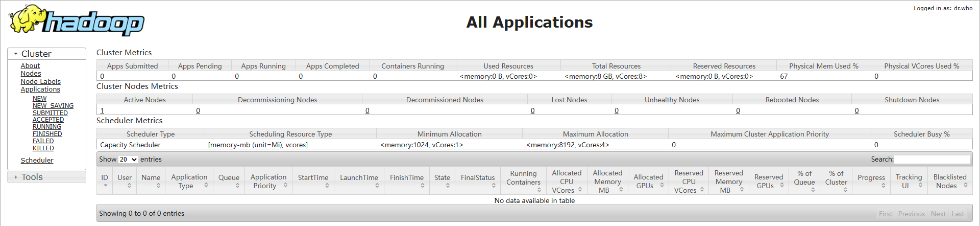Go to Last page of entries
The width and height of the screenshot is (980, 226).
[958, 214]
